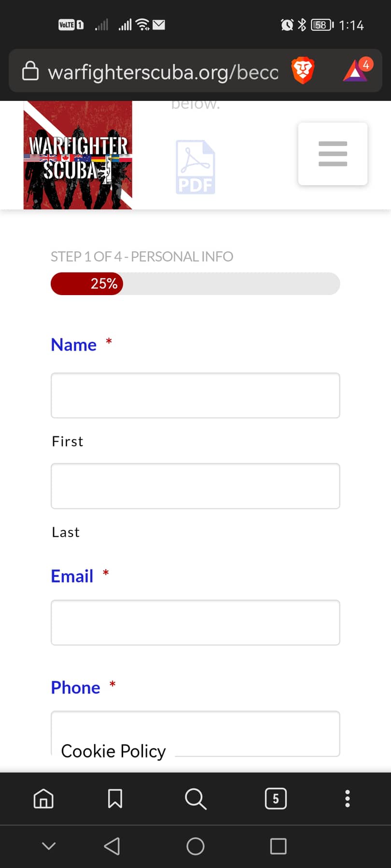This screenshot has width=391, height=868.
Task: Click the 25% progress bar
Action: 195,284
